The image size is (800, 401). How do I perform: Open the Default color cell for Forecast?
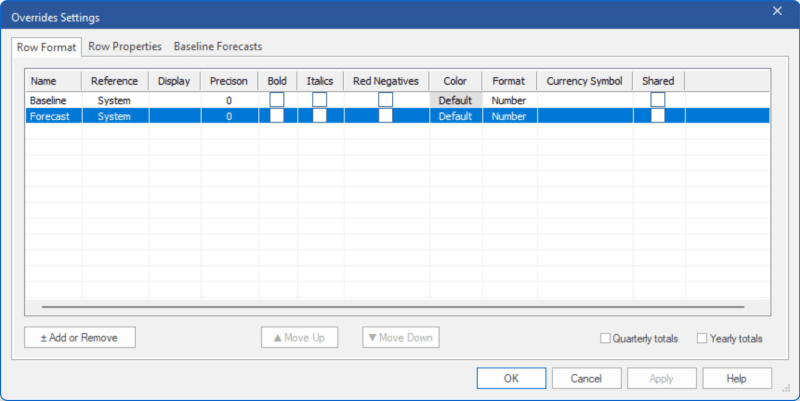pos(456,116)
